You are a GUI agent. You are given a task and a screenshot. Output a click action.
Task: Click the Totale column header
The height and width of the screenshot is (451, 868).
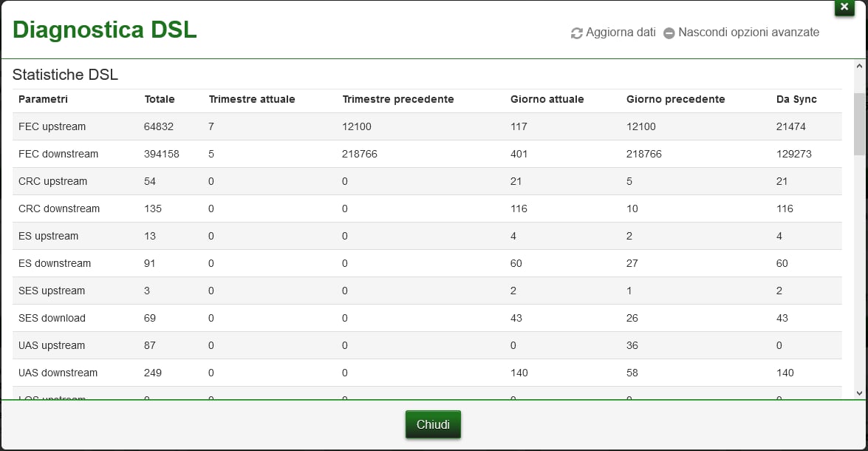160,99
